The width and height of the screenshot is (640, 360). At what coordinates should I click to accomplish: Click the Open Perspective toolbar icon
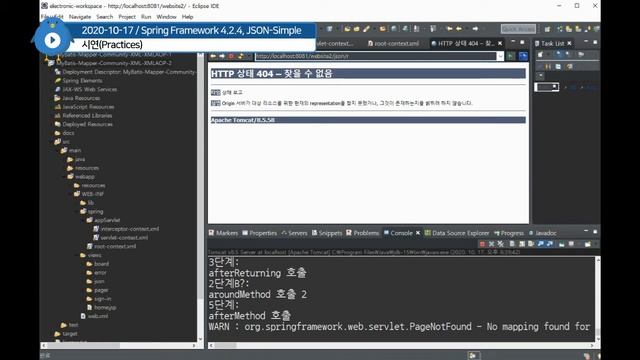547,29
